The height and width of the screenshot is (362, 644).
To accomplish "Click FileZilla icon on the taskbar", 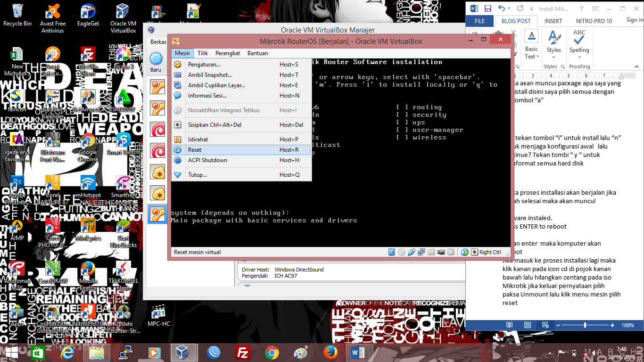I will tap(243, 353).
